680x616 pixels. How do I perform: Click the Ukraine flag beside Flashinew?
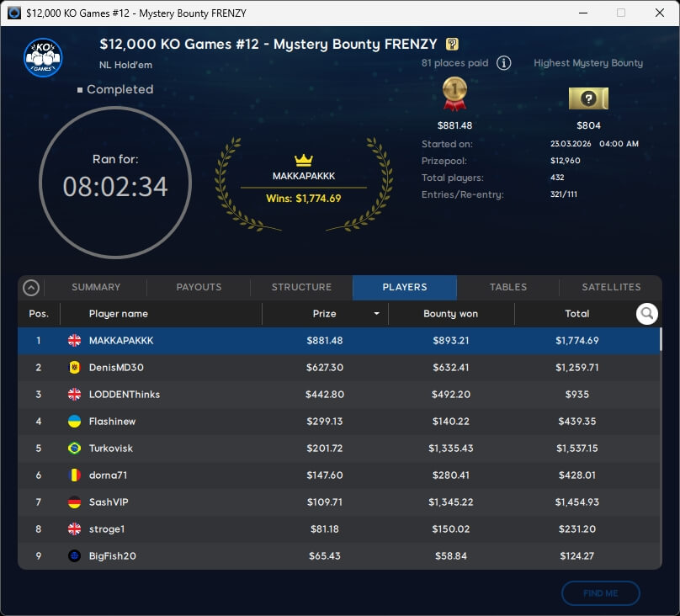pyautogui.click(x=74, y=422)
